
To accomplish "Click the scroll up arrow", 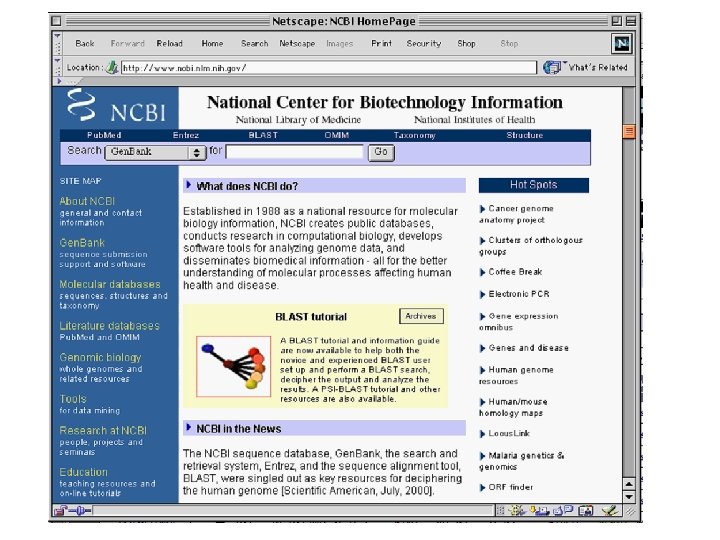I will 629,484.
